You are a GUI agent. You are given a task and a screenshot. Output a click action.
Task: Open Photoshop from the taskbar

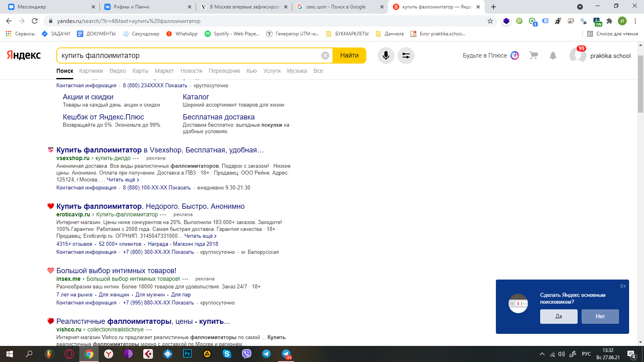coord(188,354)
